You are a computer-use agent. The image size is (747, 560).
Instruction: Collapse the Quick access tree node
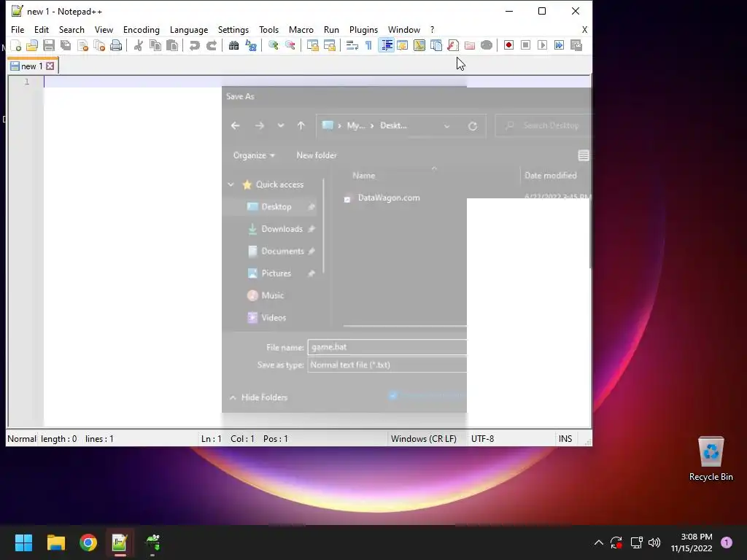(231, 184)
